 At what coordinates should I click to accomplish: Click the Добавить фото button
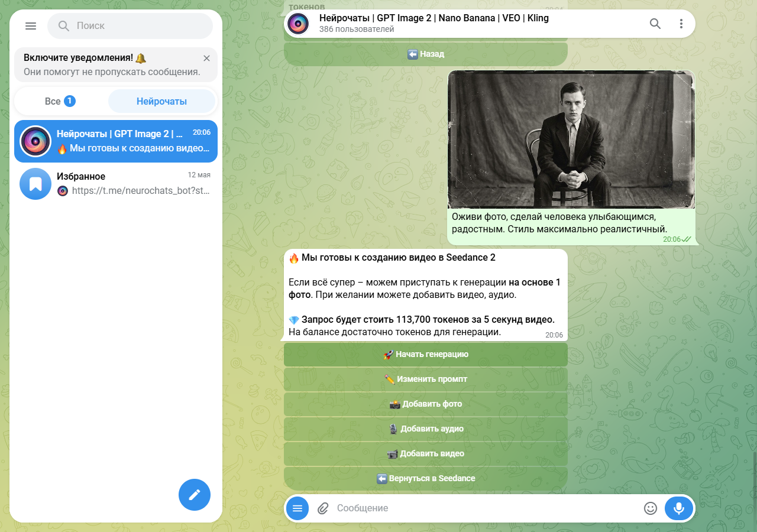pos(426,404)
